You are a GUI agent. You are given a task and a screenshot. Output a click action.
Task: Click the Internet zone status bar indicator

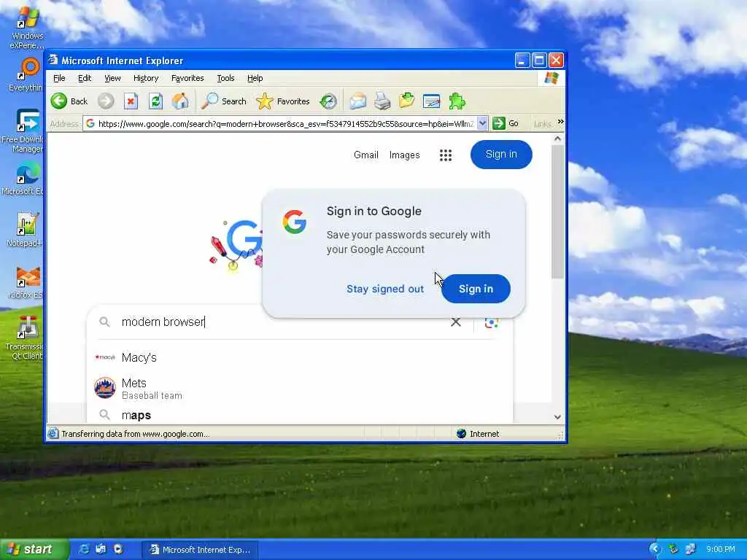pos(478,434)
